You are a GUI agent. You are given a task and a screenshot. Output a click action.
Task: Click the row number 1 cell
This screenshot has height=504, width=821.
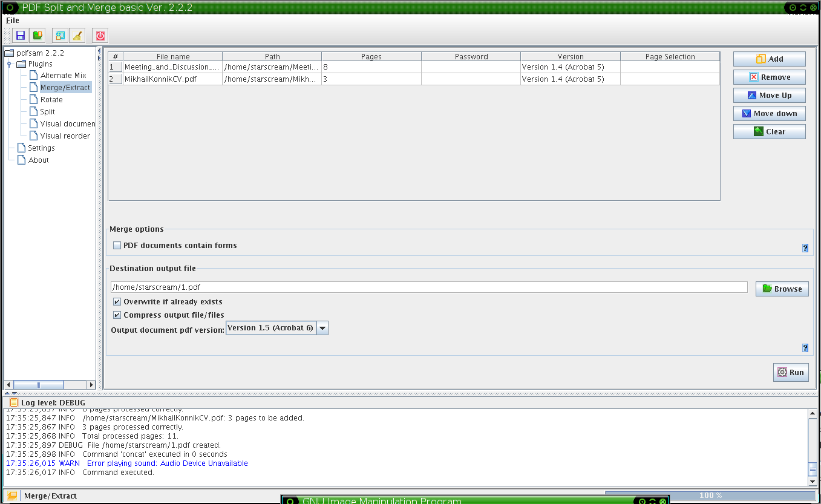pyautogui.click(x=116, y=67)
